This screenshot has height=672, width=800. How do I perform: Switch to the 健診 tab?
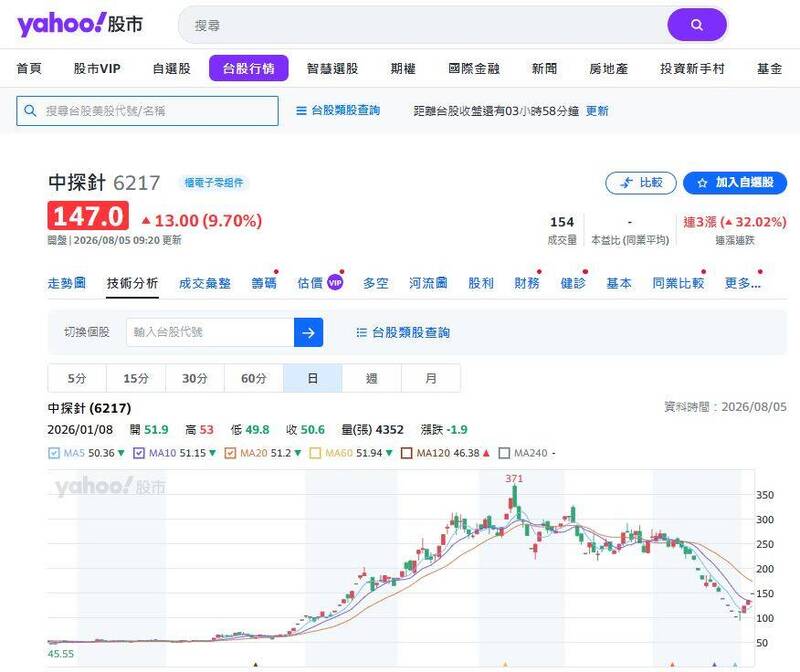click(573, 283)
